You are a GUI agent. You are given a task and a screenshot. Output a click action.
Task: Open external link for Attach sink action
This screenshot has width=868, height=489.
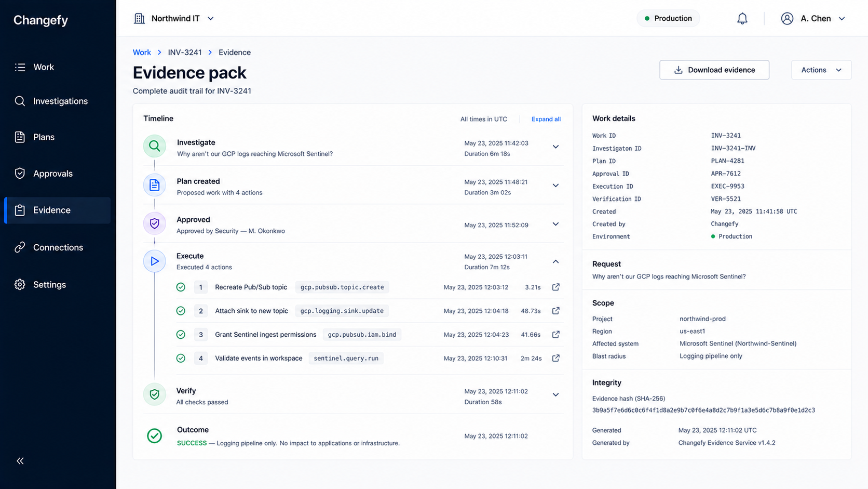pos(555,311)
